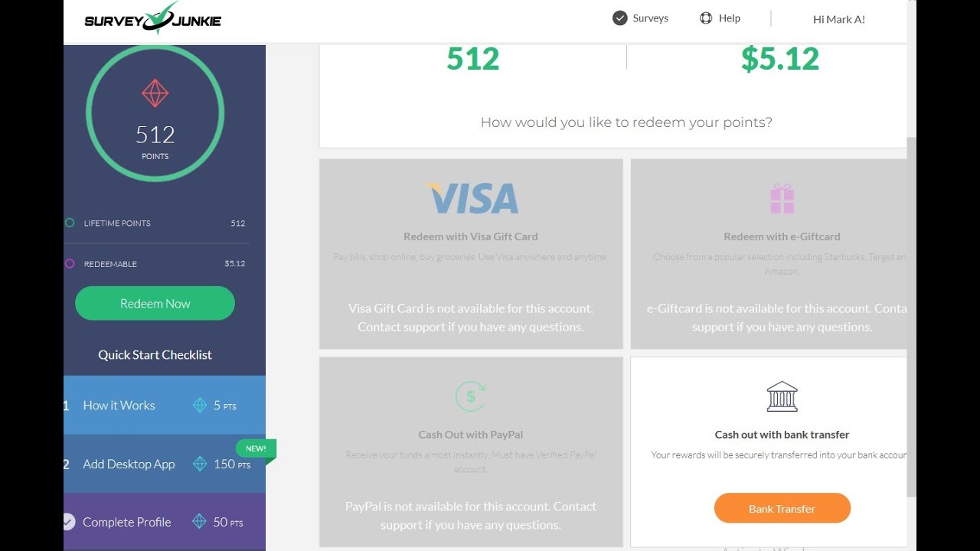The width and height of the screenshot is (980, 551).
Task: Click the bank building icon
Action: tap(782, 396)
